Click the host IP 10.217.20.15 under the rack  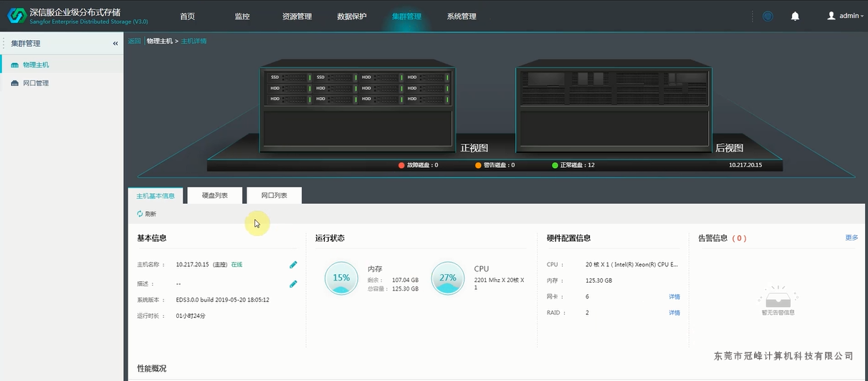pos(745,165)
